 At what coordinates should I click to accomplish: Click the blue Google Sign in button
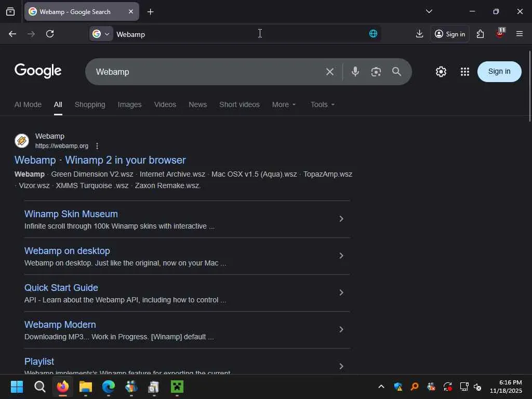click(x=499, y=72)
